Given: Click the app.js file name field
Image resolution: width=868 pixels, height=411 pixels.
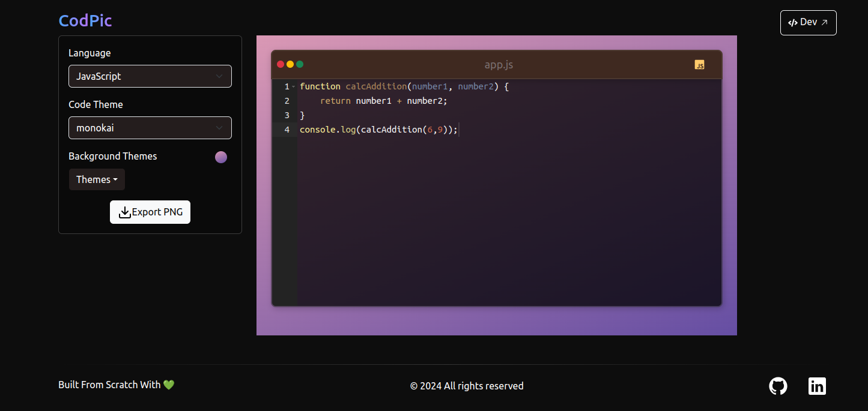Looking at the screenshot, I should pyautogui.click(x=499, y=65).
